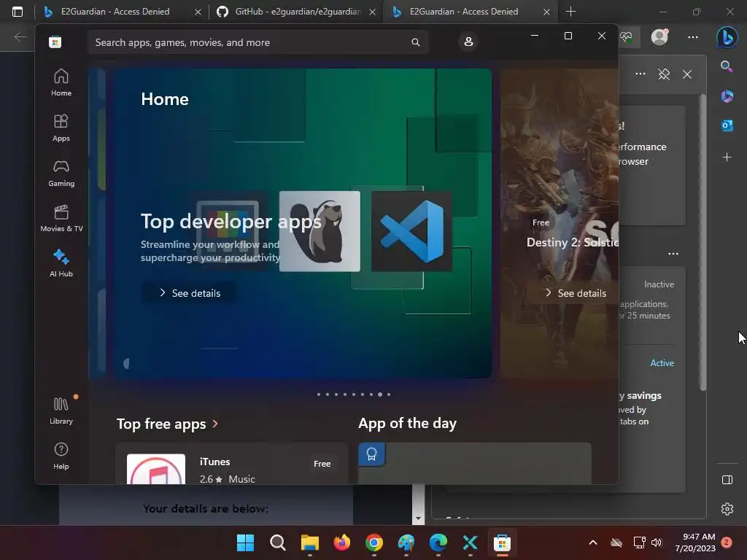Open Bing Chat sidebar button

click(727, 36)
